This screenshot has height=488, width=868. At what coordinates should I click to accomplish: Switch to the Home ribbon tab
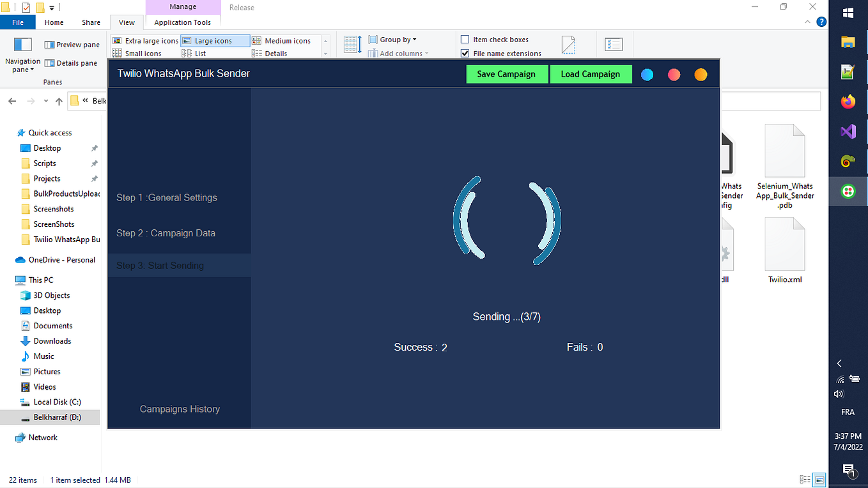(54, 22)
